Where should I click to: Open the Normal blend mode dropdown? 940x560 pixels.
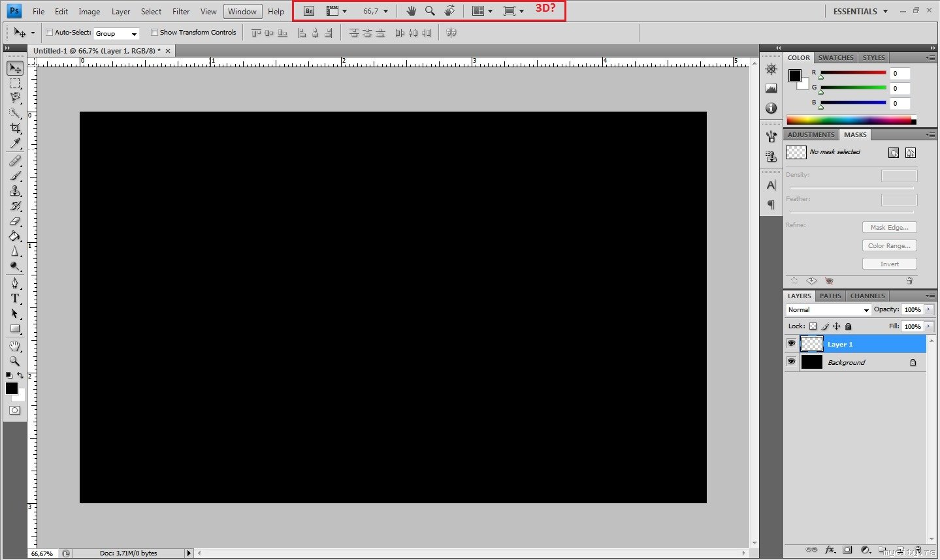(x=828, y=310)
